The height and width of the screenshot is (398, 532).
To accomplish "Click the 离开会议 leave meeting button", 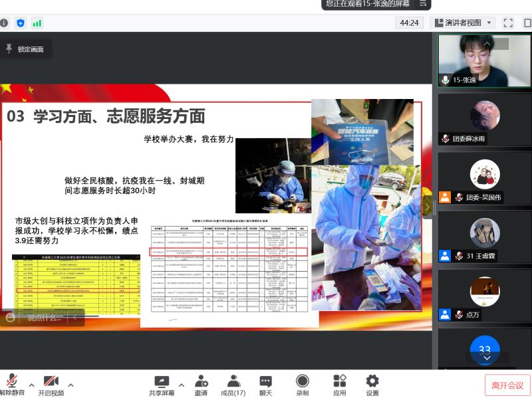I will pyautogui.click(x=507, y=385).
